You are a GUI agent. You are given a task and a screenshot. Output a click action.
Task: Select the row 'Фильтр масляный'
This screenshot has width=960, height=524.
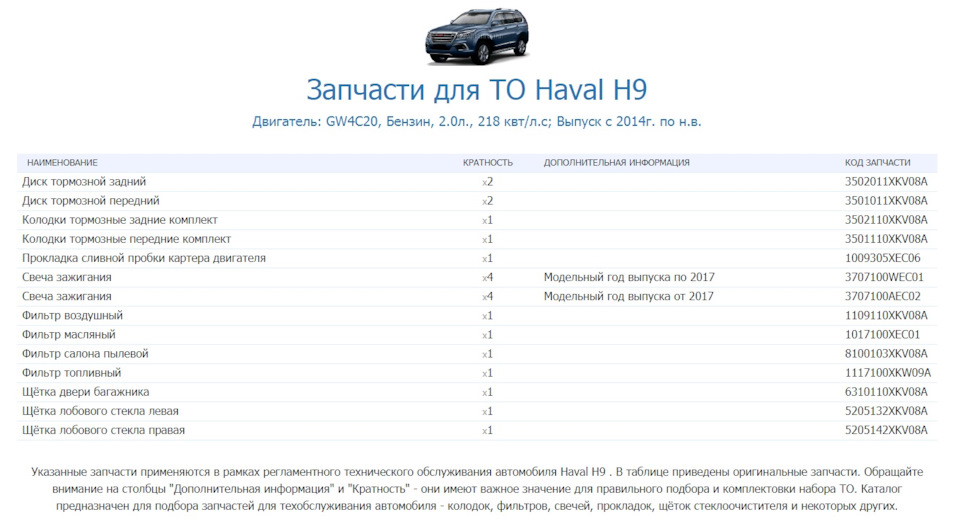tap(477, 335)
